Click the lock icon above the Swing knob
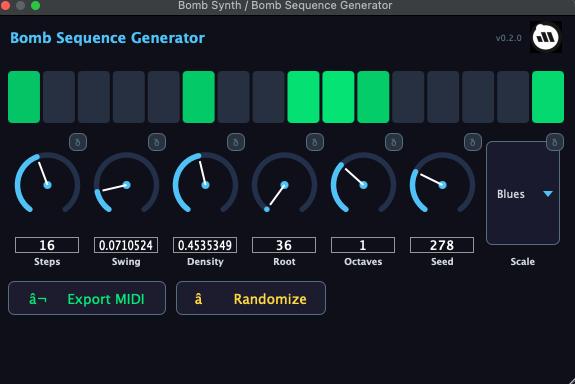 157,142
